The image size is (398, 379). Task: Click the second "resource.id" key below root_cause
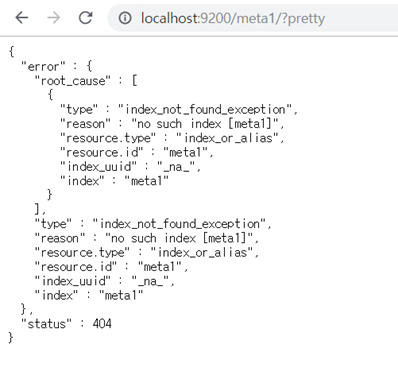click(x=76, y=267)
